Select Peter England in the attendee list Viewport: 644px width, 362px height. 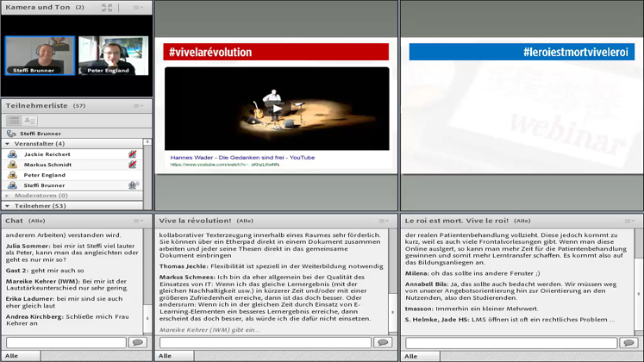[45, 175]
